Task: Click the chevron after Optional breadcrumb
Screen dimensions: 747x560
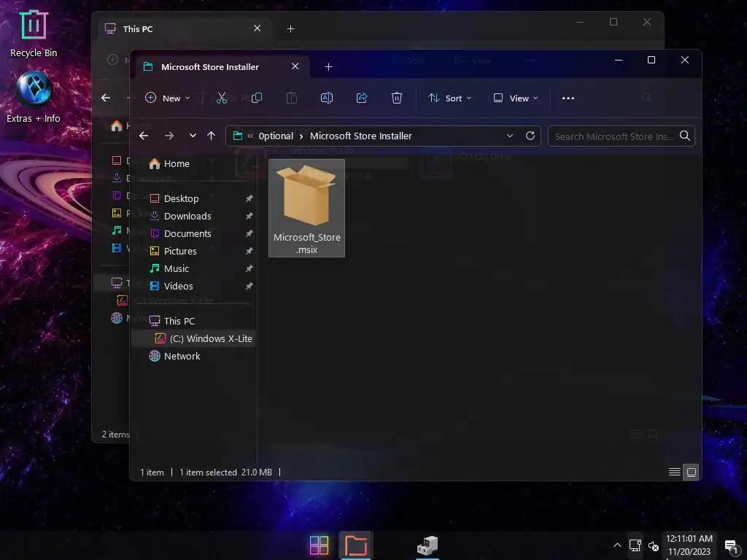Action: (x=301, y=136)
